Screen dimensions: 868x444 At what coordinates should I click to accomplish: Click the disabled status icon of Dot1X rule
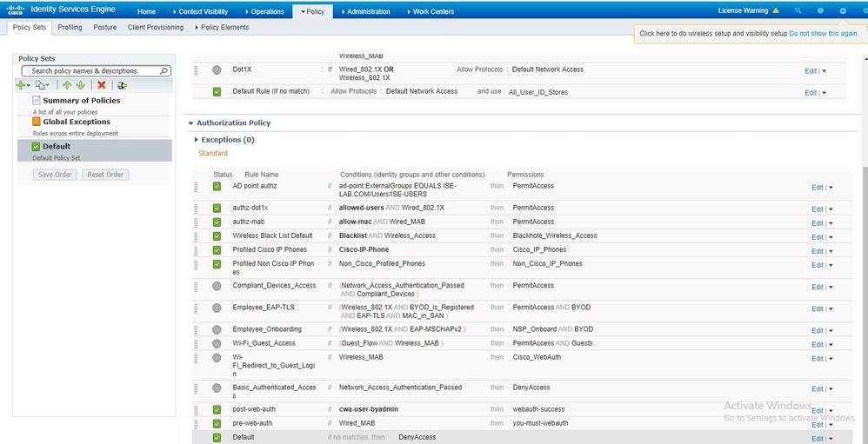(x=217, y=70)
